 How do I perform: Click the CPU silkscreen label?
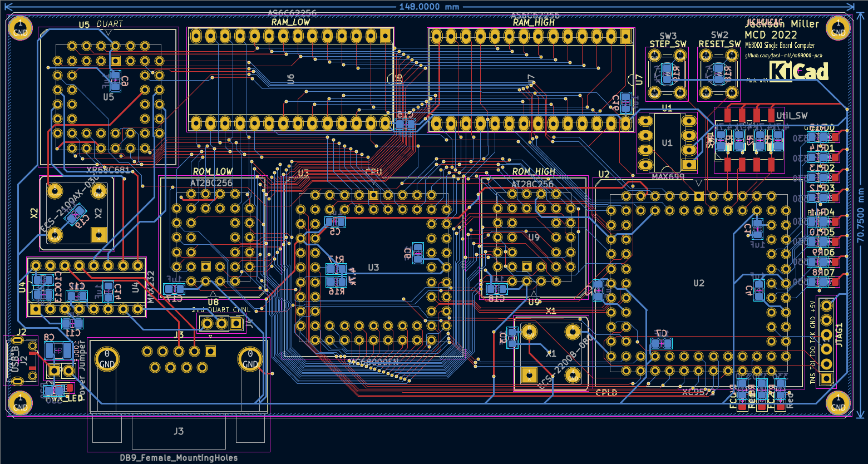point(373,172)
